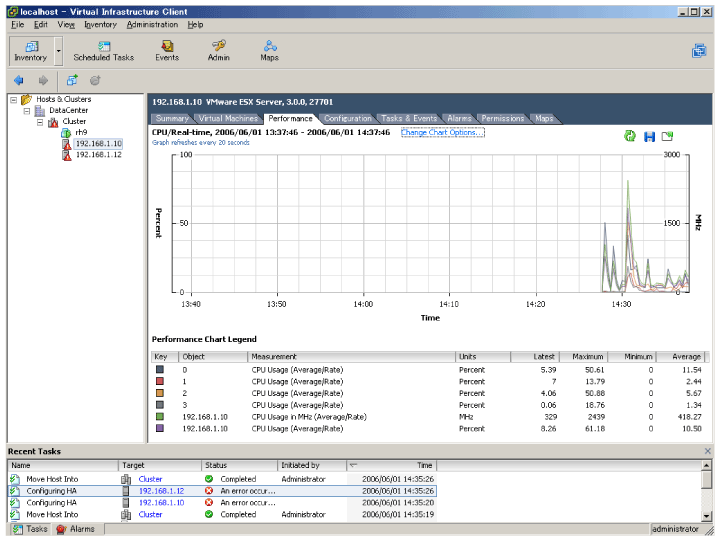Collapse the Cluster tree node
720x540 pixels.
pos(40,122)
